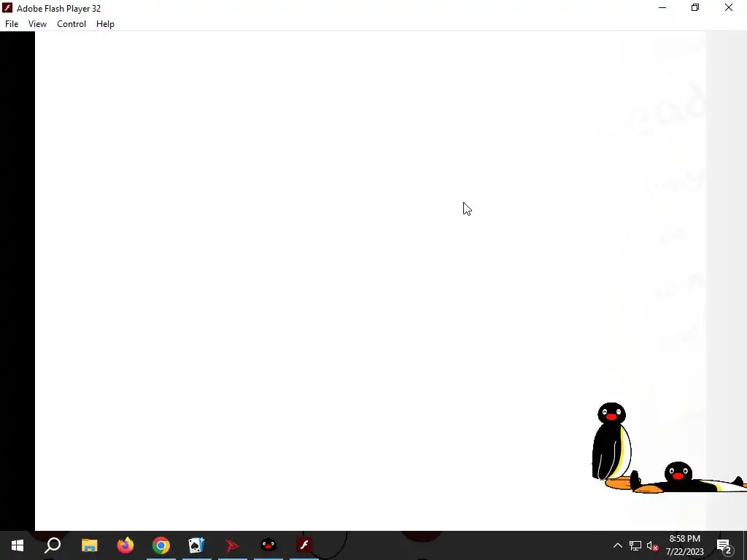747x560 pixels.
Task: Close the Adobe Flash Player window
Action: tap(729, 7)
